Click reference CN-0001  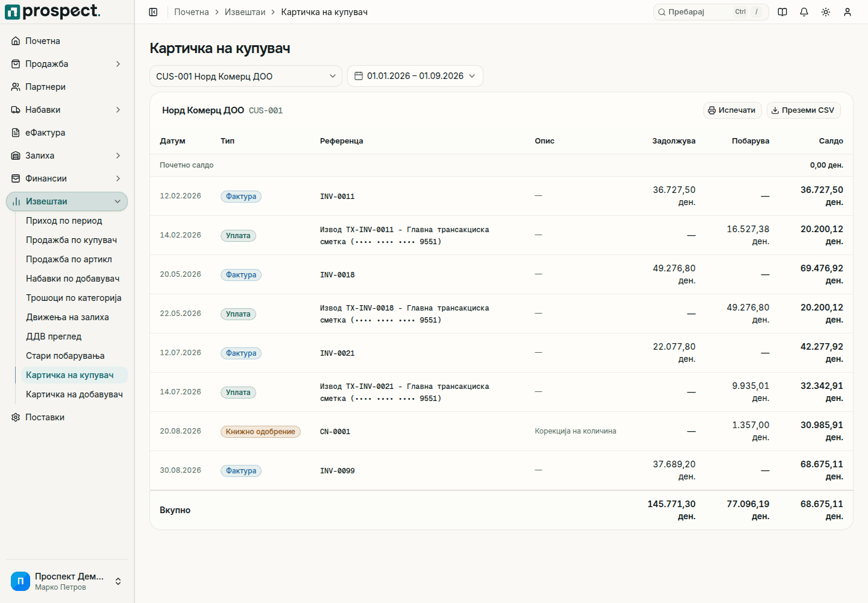[x=335, y=432]
